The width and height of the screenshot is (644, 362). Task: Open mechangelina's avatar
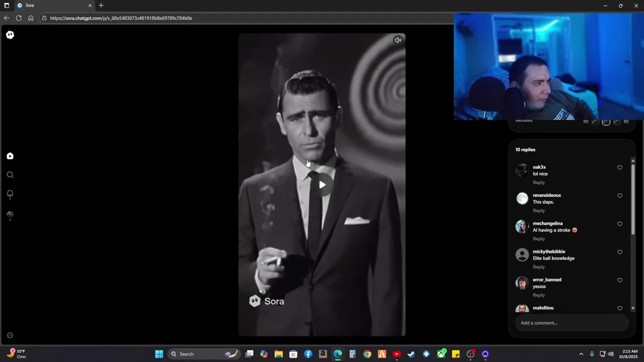(522, 227)
